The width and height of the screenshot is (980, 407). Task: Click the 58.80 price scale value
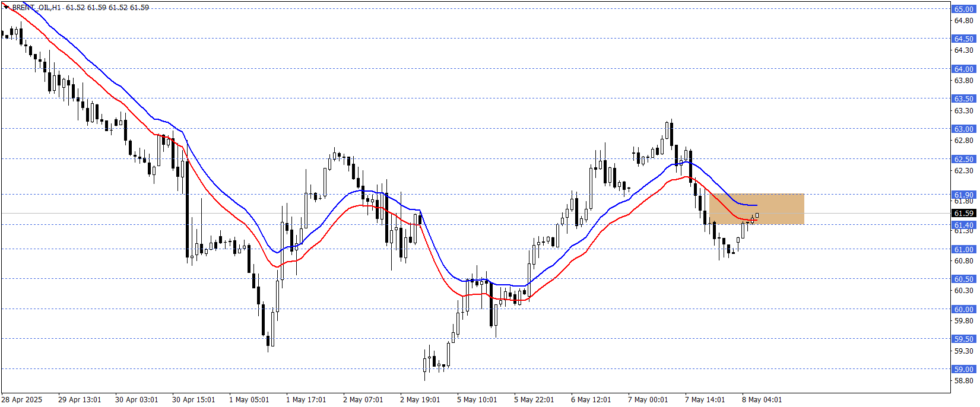tap(964, 380)
